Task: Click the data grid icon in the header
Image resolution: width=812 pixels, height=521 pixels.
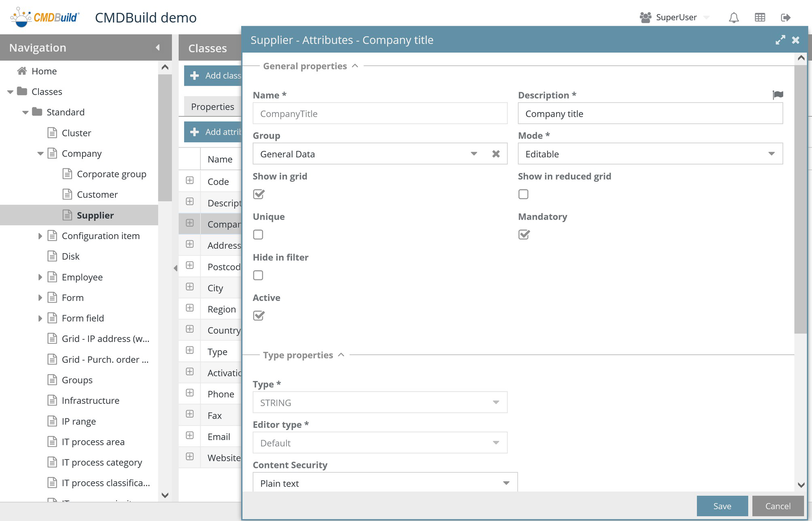Action: [760, 17]
